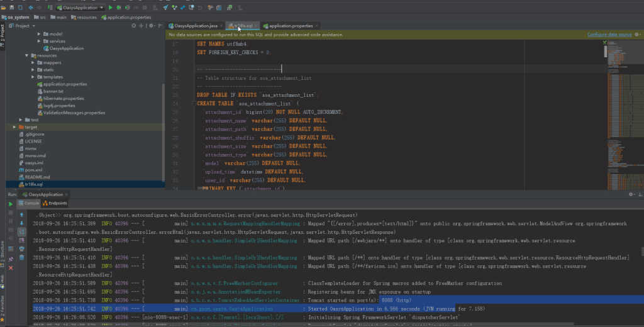This screenshot has width=644, height=327.
Task: Click the main breadcrumb
Action: [58, 17]
